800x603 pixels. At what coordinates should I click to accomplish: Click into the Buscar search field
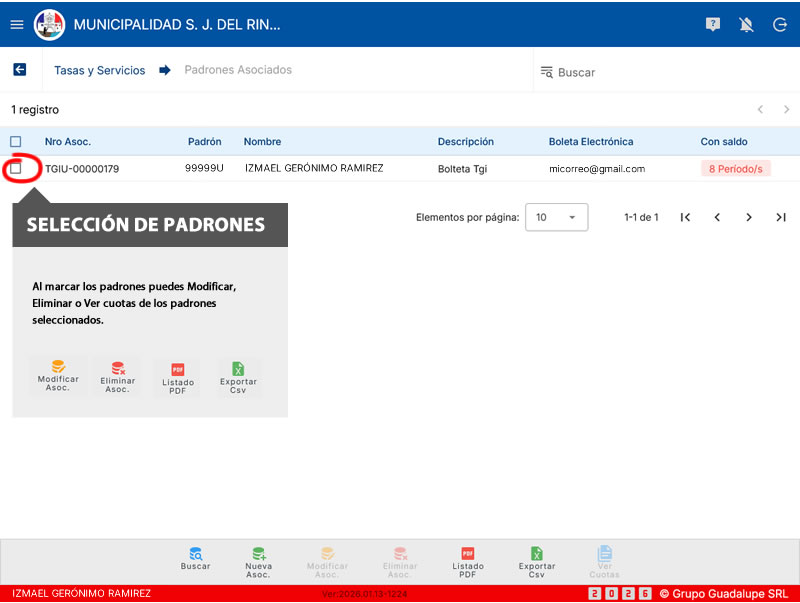point(660,72)
